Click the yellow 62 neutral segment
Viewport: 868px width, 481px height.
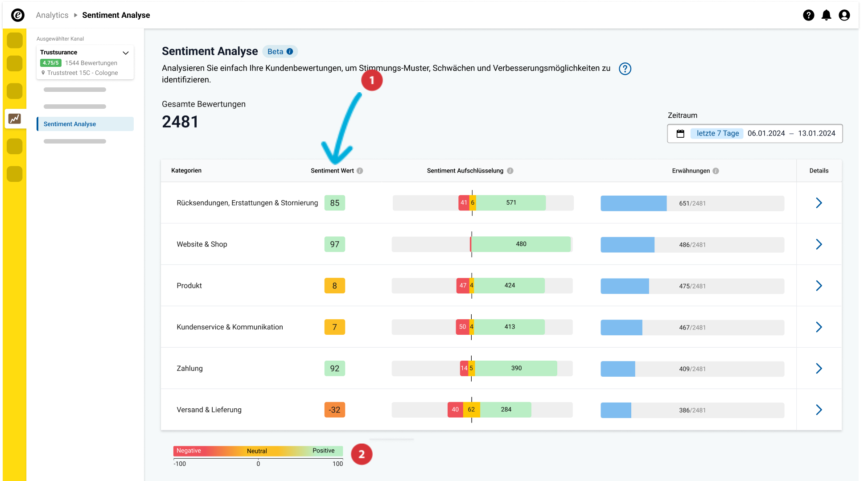coord(471,410)
